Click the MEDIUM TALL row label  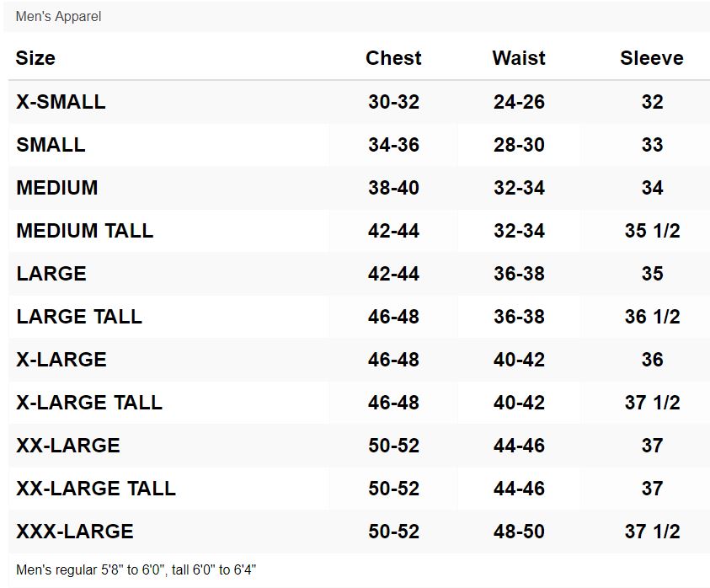tap(84, 231)
